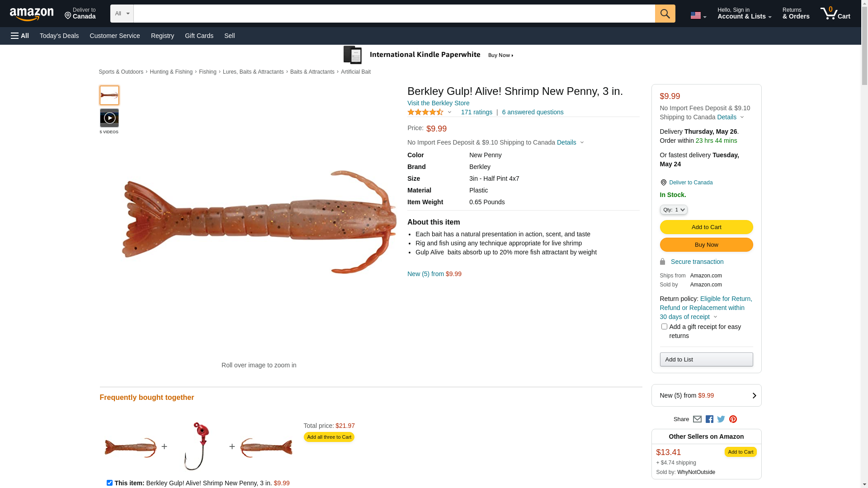Open the shopping cart
Image resolution: width=868 pixels, height=488 pixels.
coord(835,14)
